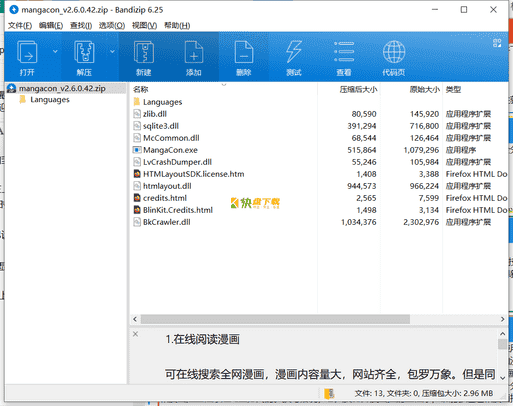Click the dll icon beside zlib.dll

coord(137,114)
